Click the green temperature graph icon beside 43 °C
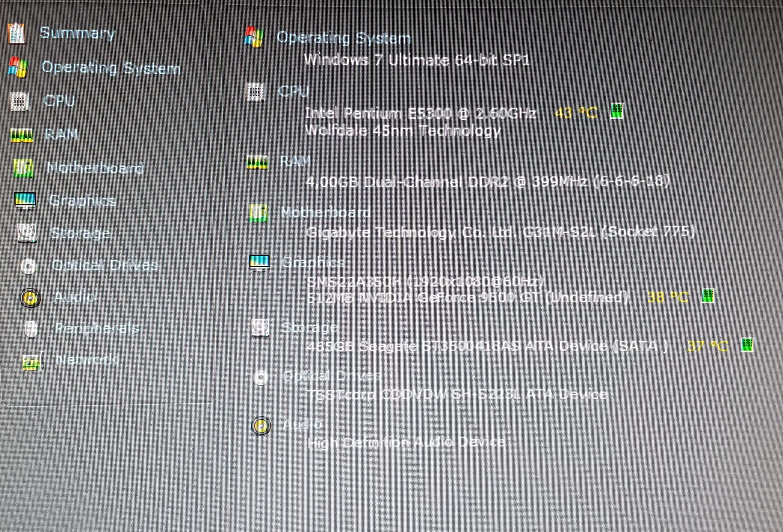 pyautogui.click(x=617, y=111)
